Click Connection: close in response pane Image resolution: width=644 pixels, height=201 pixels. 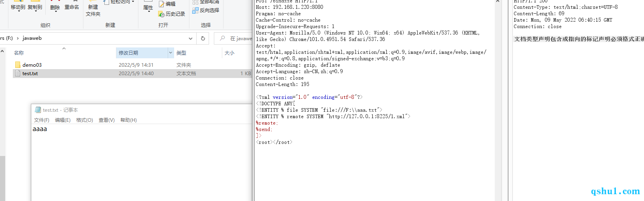pos(538,27)
